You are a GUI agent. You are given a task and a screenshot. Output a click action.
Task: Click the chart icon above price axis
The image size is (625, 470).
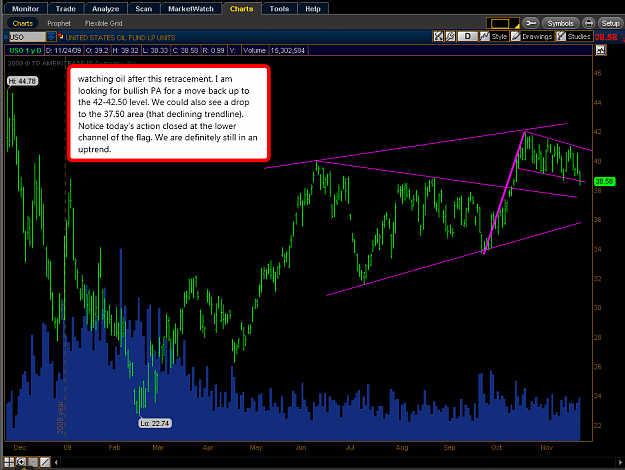[x=601, y=50]
